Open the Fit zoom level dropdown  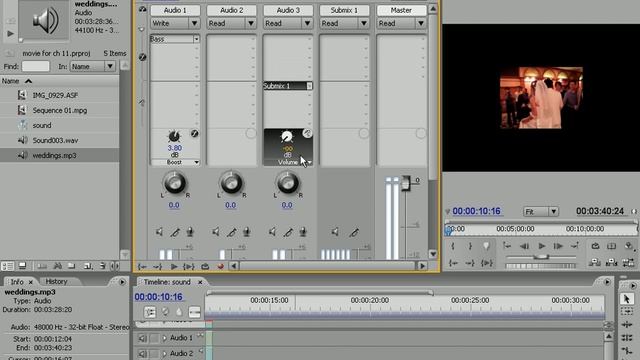[x=541, y=211]
